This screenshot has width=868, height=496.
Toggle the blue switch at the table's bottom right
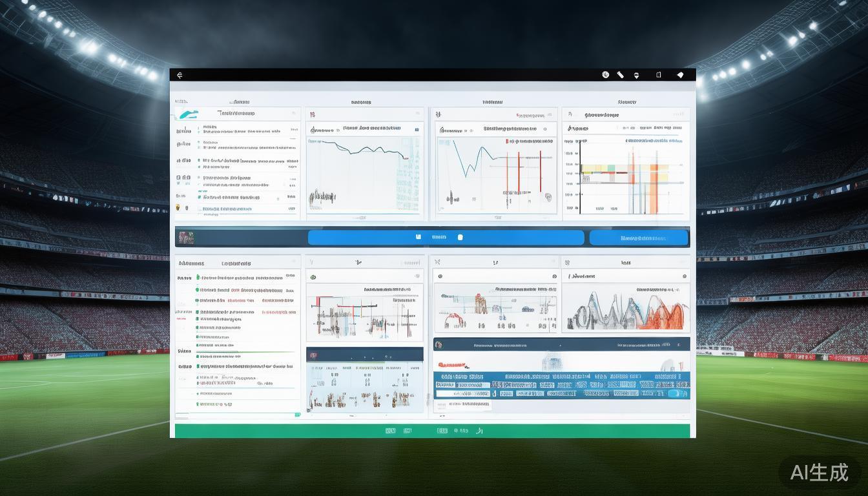[x=676, y=393]
